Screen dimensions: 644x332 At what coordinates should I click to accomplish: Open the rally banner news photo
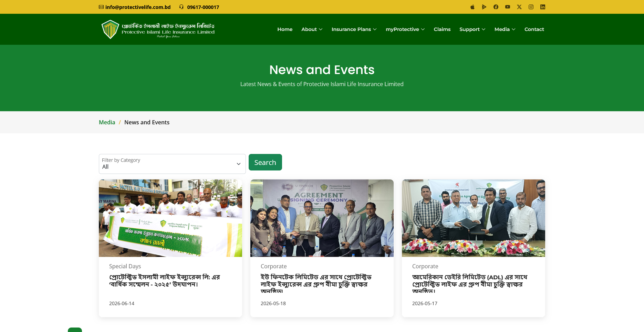170,218
